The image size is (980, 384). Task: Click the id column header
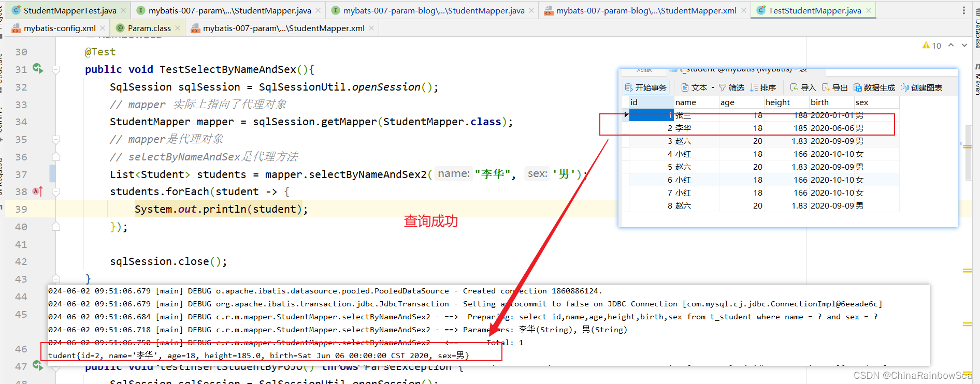tap(651, 102)
